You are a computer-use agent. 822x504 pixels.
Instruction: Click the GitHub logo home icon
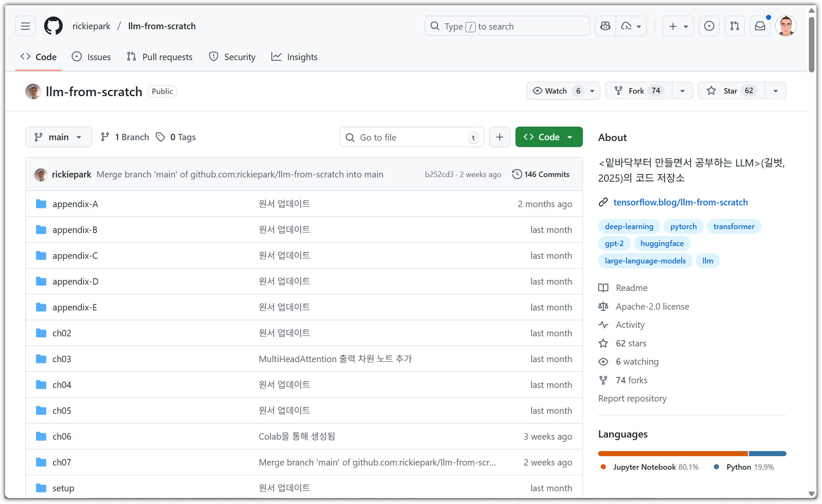[x=53, y=26]
